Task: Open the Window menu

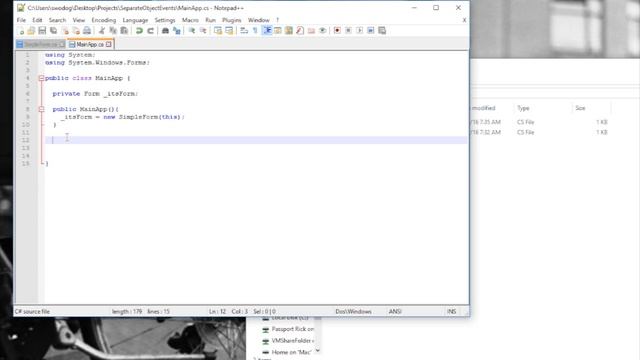Action: [259, 20]
